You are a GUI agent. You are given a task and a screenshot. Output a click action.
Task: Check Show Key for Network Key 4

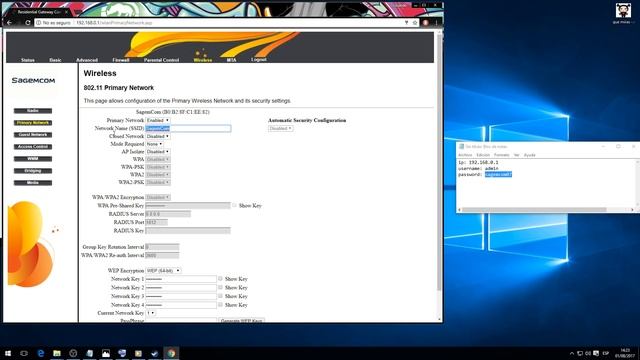click(220, 304)
